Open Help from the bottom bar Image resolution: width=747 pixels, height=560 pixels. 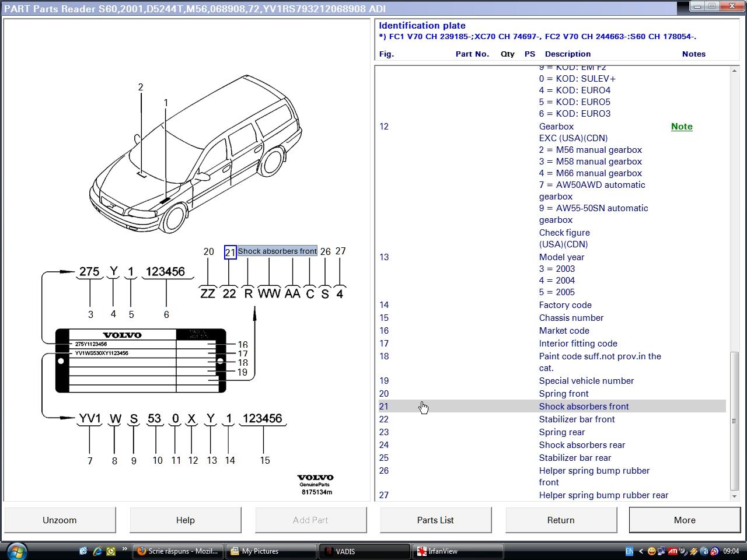click(186, 520)
